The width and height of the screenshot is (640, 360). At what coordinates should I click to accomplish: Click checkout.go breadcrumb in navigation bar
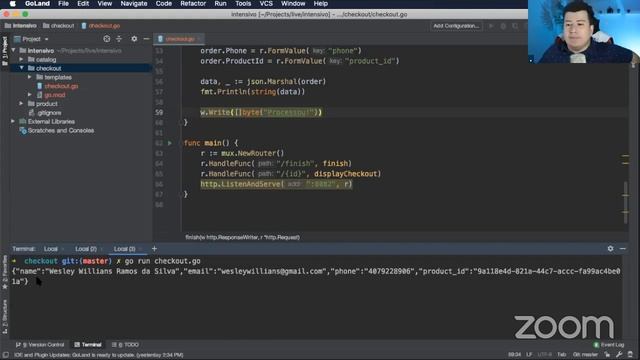coord(100,26)
